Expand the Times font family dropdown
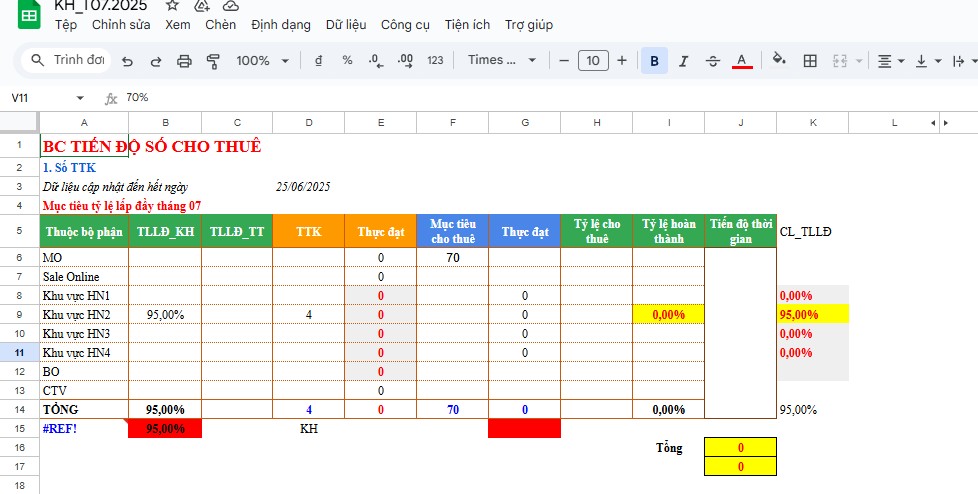 click(x=501, y=61)
